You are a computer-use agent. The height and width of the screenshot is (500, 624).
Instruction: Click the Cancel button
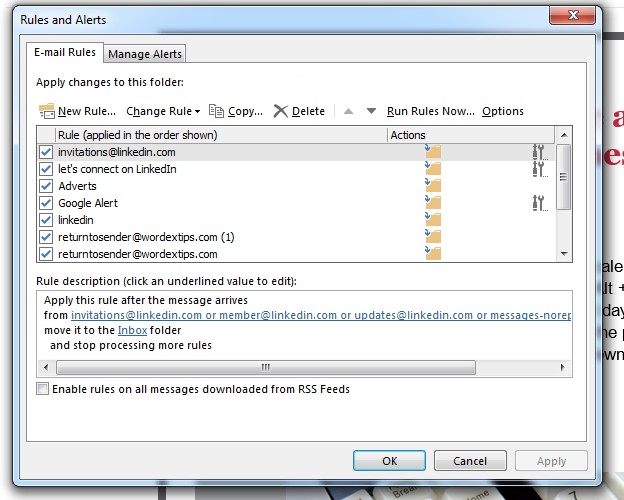tap(470, 461)
